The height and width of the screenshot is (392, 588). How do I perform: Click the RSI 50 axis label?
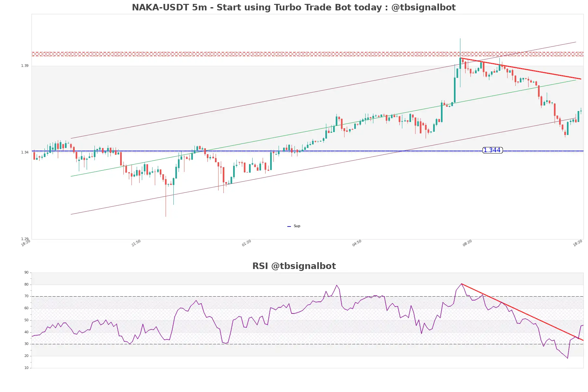(26, 320)
